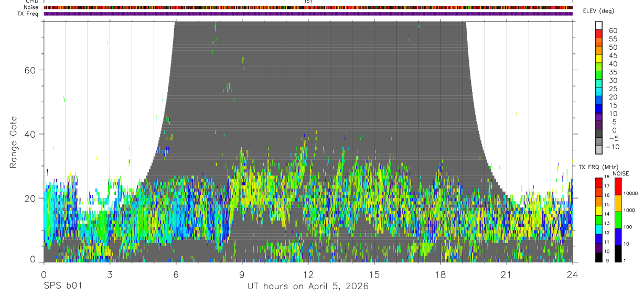
Task: Click the black segment of the NOISE color bar
Action: pos(617,253)
